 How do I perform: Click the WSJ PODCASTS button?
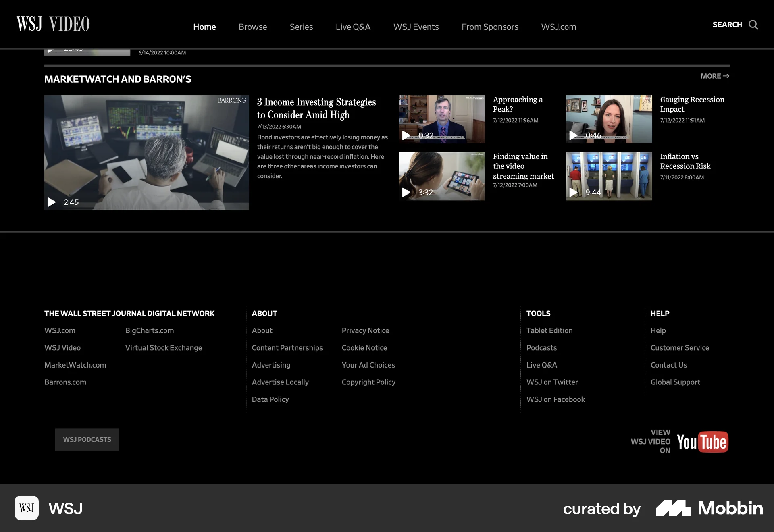pos(87,440)
